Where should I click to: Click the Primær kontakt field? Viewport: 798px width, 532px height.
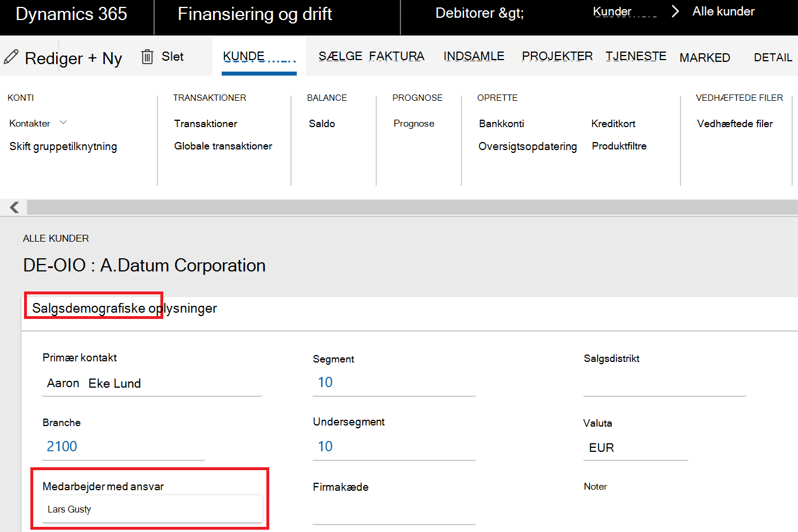coord(152,384)
